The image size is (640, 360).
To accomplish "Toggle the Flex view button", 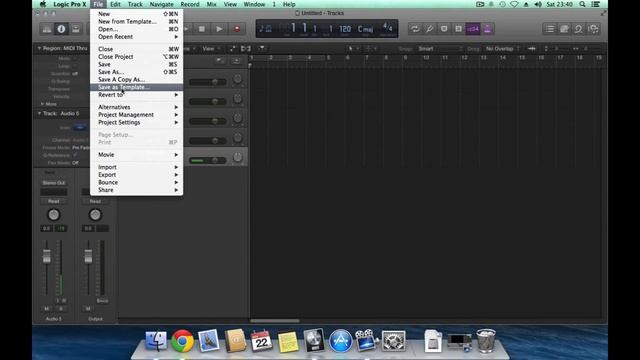I will 246,49.
